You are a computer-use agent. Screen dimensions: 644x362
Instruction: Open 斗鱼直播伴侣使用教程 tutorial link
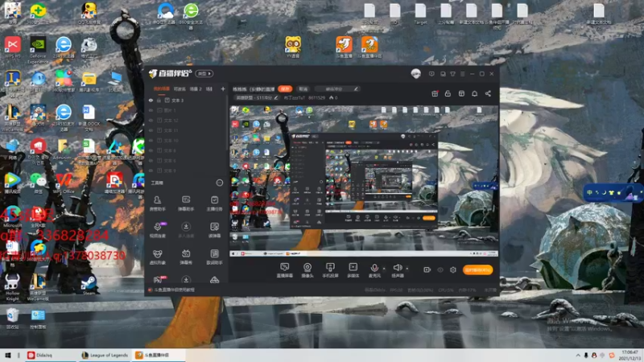pyautogui.click(x=175, y=290)
